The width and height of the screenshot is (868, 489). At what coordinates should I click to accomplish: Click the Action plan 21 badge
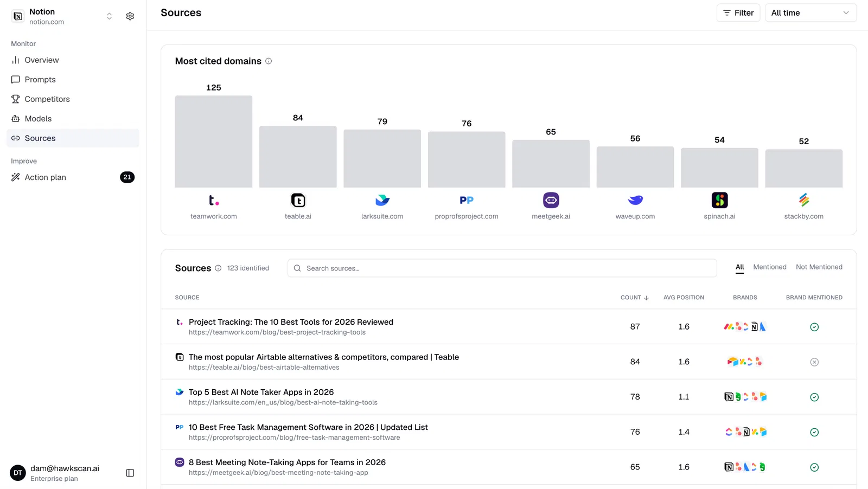tap(127, 177)
